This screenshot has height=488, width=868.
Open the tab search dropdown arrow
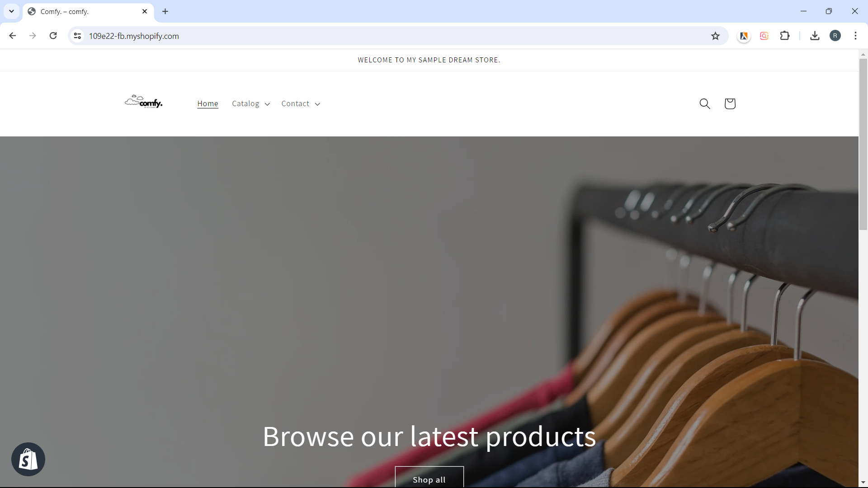[11, 11]
